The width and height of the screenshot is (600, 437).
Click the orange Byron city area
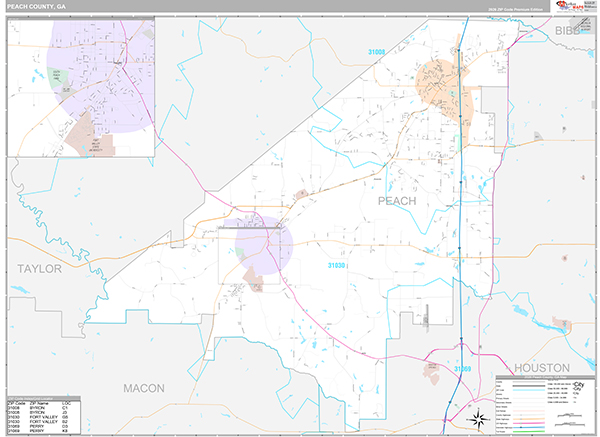(444, 86)
